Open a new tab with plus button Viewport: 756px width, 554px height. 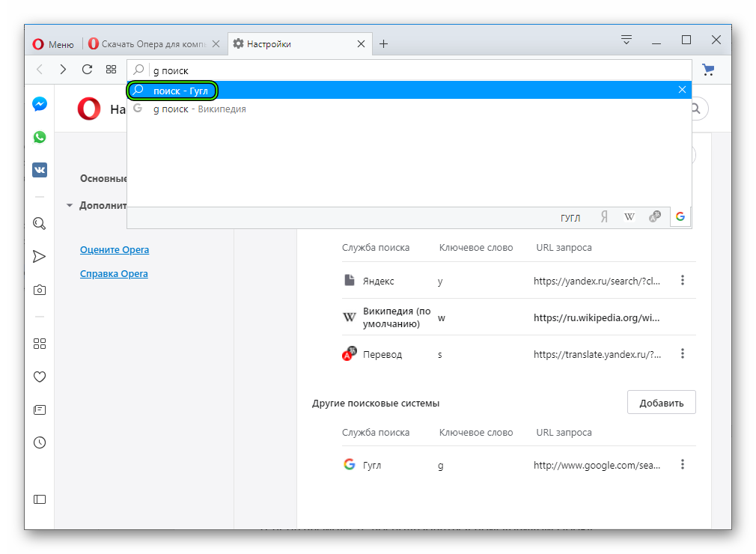(x=383, y=44)
